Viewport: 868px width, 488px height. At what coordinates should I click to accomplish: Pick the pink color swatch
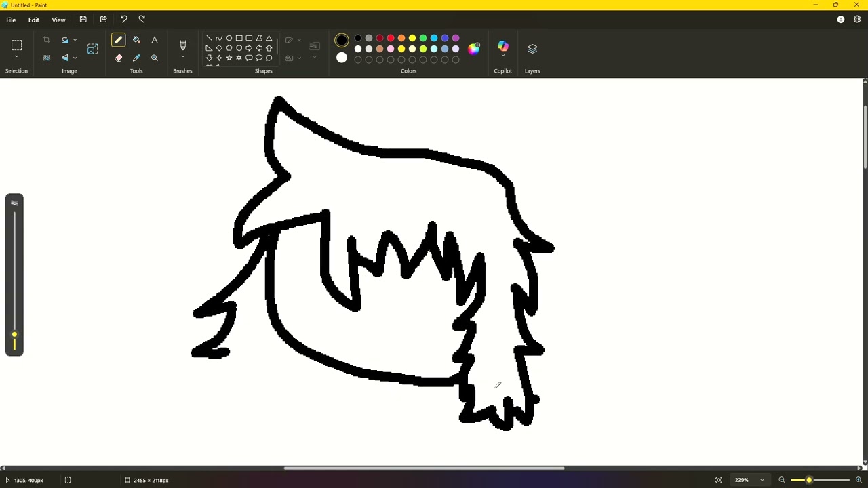click(x=391, y=49)
